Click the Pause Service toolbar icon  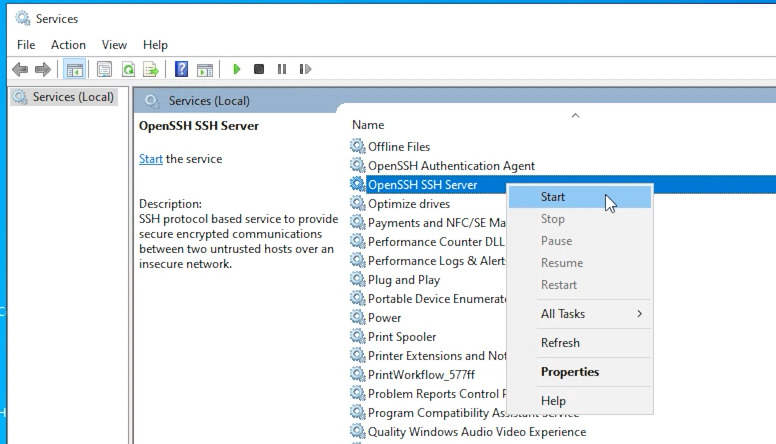tap(282, 69)
